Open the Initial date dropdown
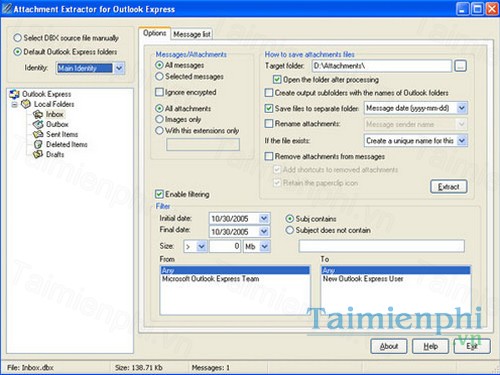500x375 pixels. click(264, 218)
